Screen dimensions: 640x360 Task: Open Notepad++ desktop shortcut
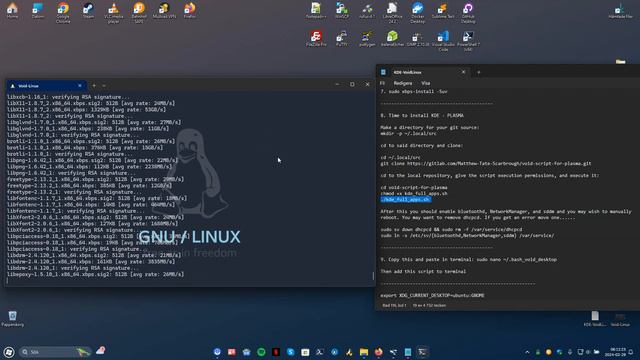[316, 11]
